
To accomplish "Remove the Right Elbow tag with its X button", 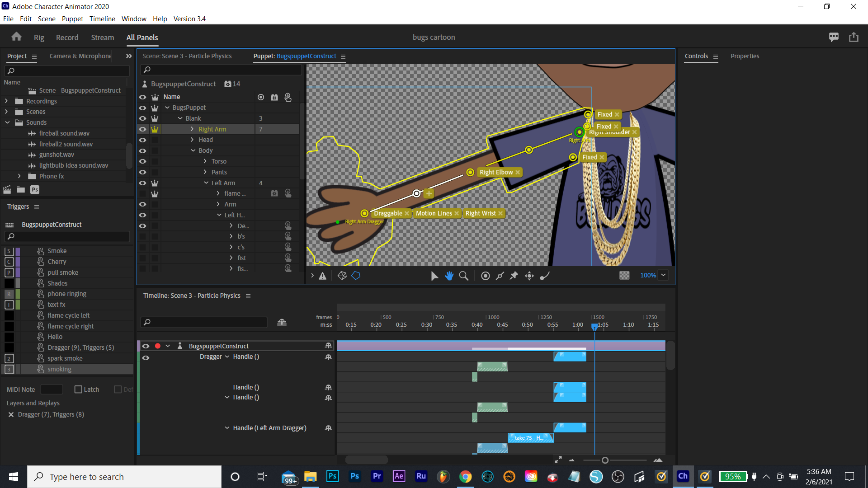I will [518, 172].
